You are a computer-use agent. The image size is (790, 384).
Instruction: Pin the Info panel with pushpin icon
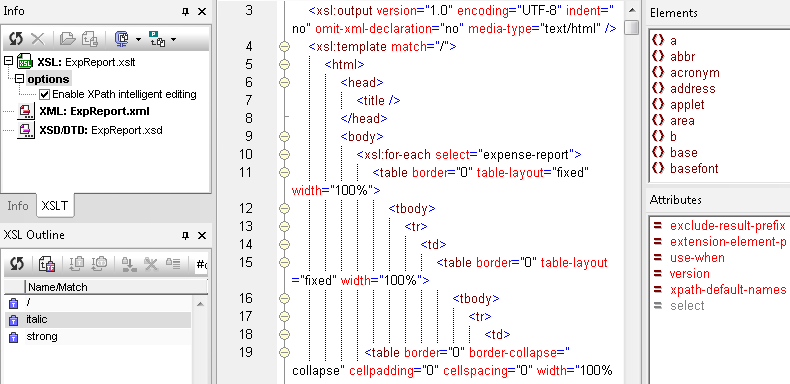pos(186,12)
